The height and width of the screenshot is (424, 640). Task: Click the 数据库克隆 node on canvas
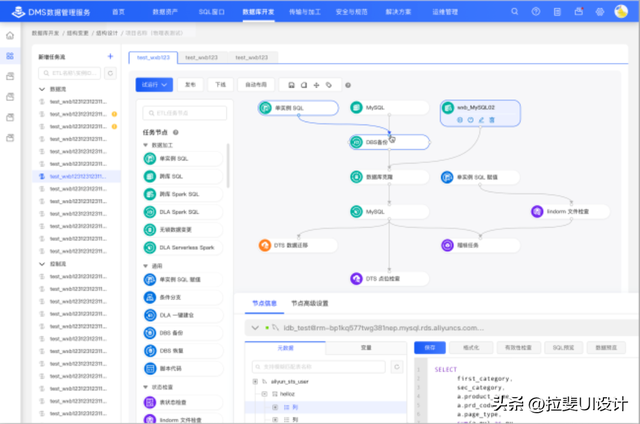(389, 177)
